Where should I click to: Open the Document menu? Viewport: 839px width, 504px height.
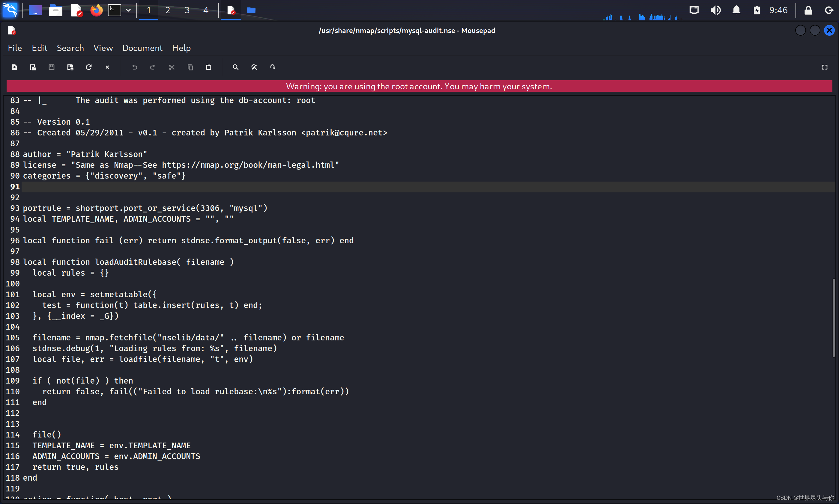click(x=142, y=48)
